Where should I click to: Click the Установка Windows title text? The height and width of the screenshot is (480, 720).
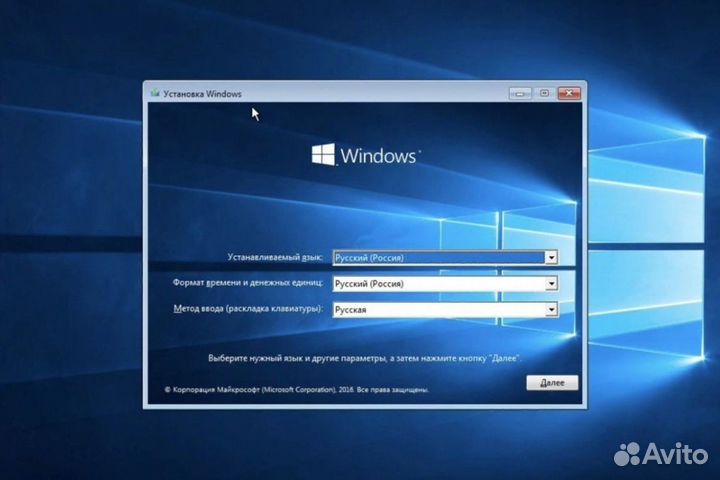pos(202,94)
